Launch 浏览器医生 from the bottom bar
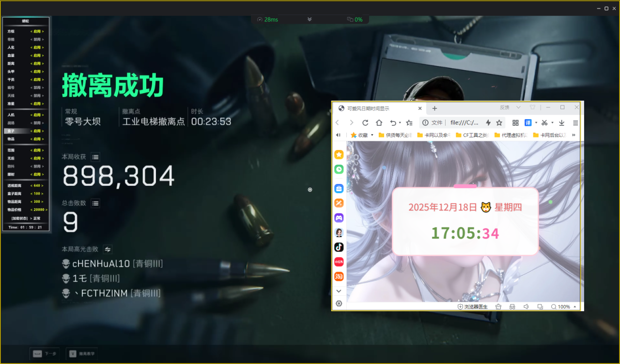 pos(472,306)
